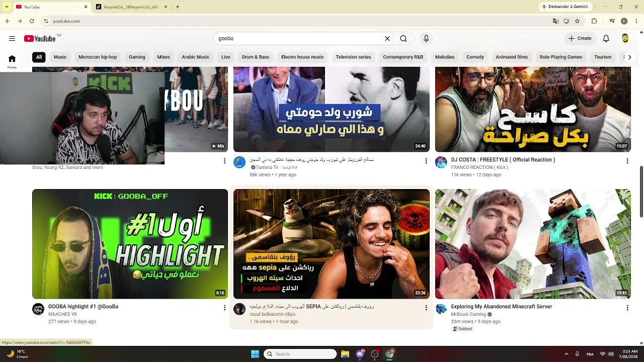Click the YouTube logo
Image resolution: width=644 pixels, height=362 pixels.
tap(40, 39)
